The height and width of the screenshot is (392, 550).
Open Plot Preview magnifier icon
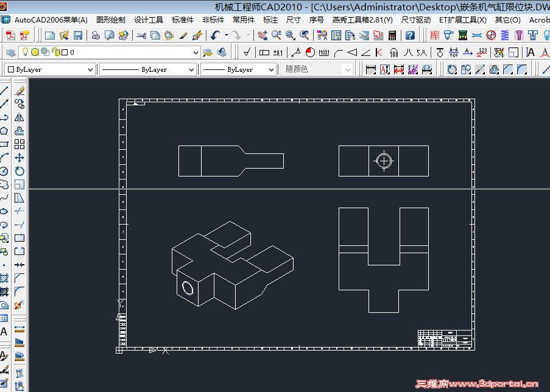coord(110,35)
